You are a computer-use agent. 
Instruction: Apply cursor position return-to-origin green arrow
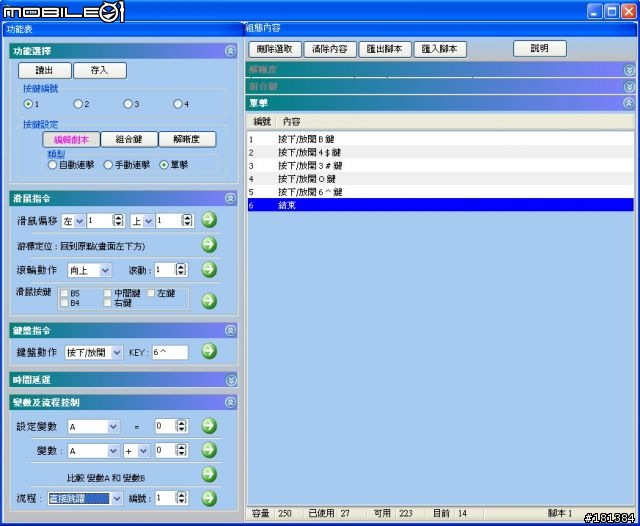point(209,245)
